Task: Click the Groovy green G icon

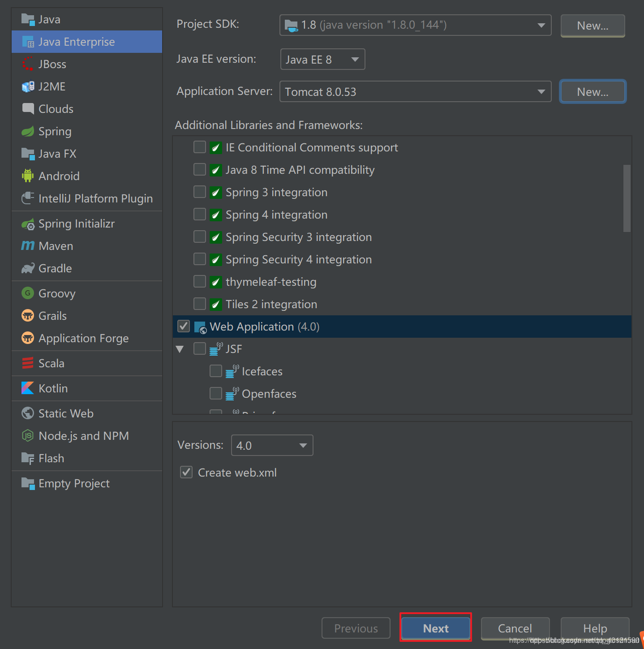Action: tap(28, 293)
